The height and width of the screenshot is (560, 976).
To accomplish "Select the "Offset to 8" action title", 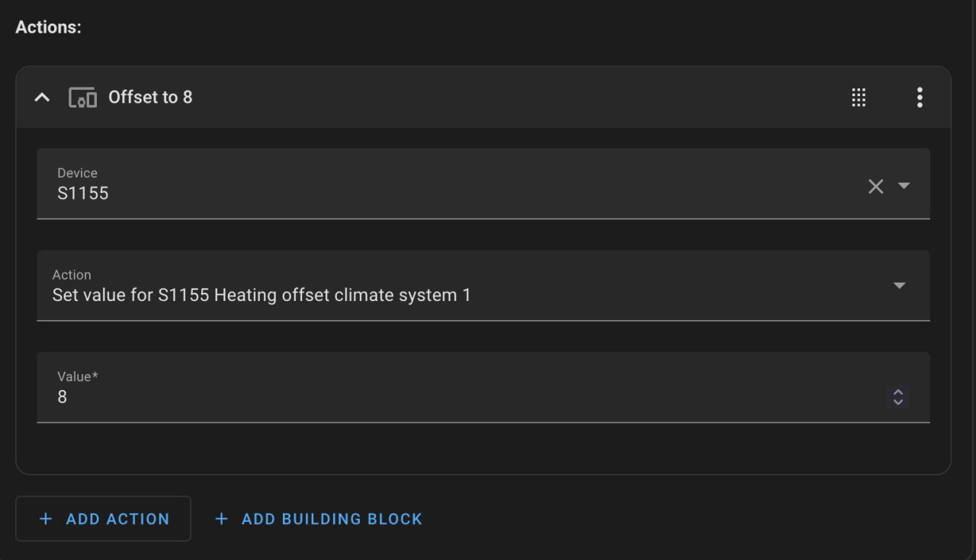I will 150,98.
